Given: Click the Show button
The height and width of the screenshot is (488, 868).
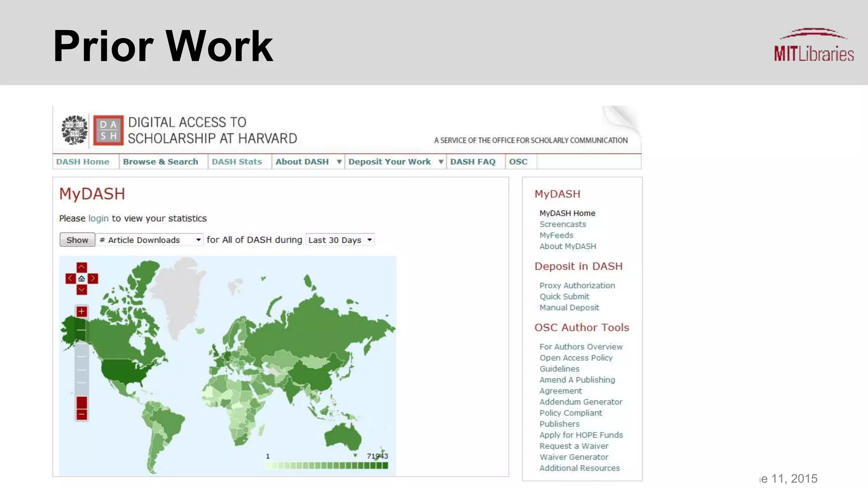Looking at the screenshot, I should pos(77,240).
